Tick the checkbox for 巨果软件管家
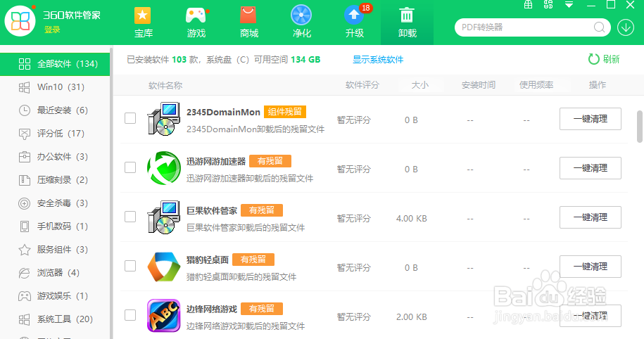 (130, 217)
